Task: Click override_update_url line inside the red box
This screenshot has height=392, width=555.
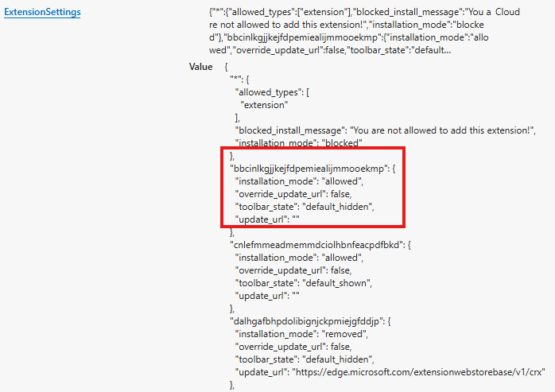Action: click(x=293, y=193)
